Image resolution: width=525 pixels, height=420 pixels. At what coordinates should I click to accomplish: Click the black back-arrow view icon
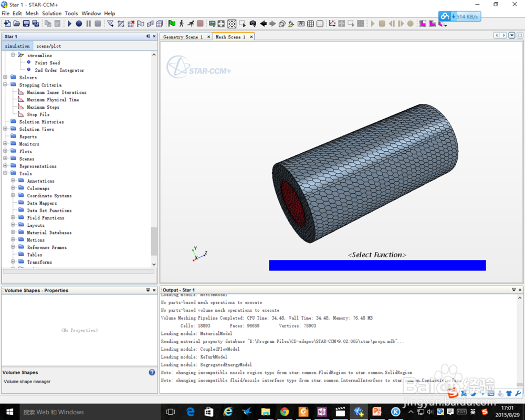pyautogui.click(x=263, y=24)
